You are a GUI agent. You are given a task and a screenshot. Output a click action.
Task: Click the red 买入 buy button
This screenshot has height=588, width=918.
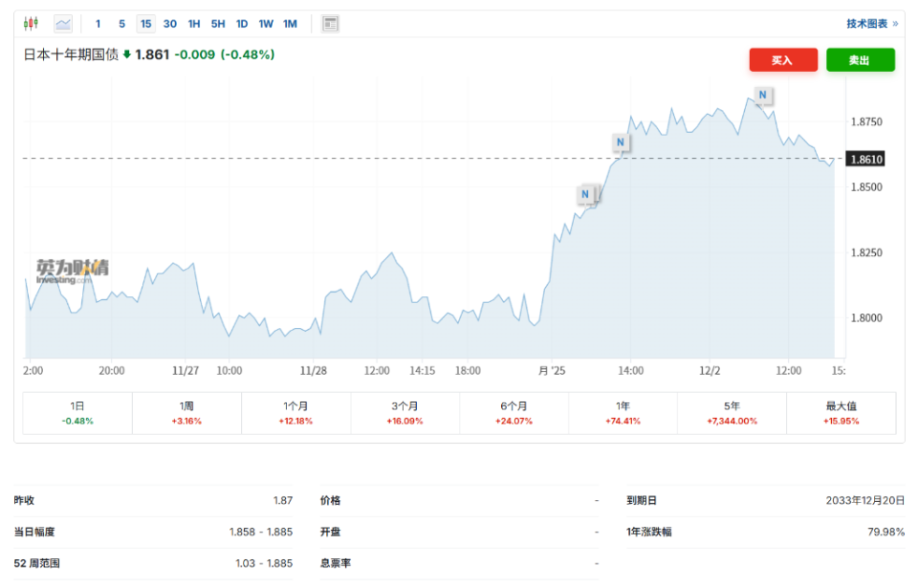point(783,60)
